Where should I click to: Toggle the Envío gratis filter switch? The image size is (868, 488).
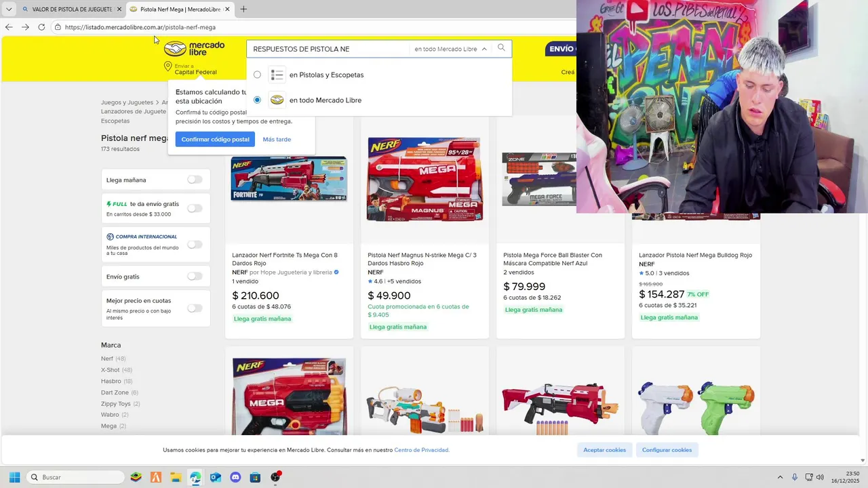[x=195, y=276]
